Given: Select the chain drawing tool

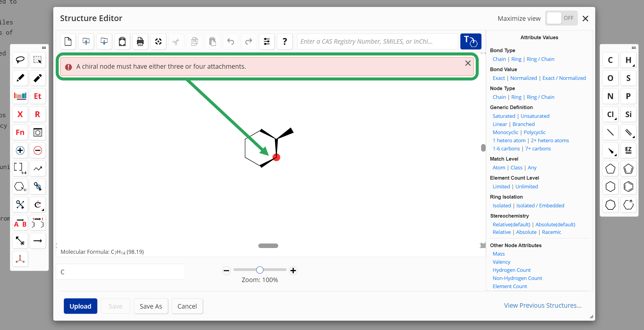Looking at the screenshot, I should [x=38, y=168].
